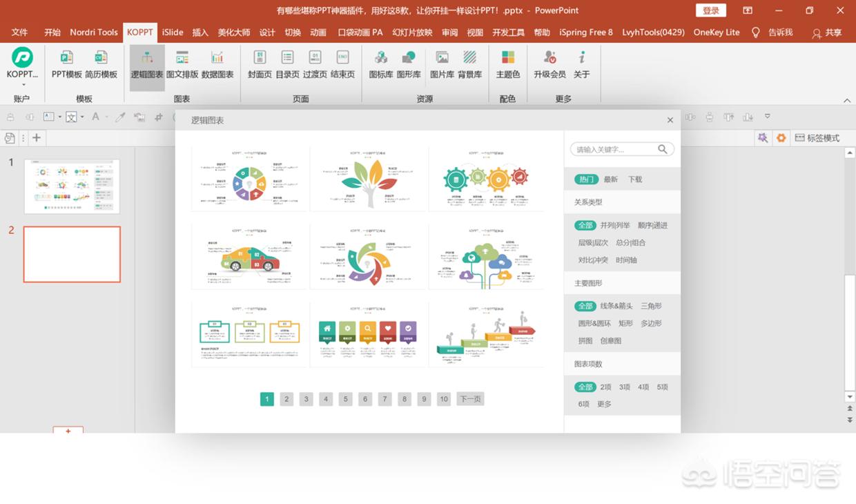Filter by 并列|列举 relation type
This screenshot has height=504, width=856.
615,226
